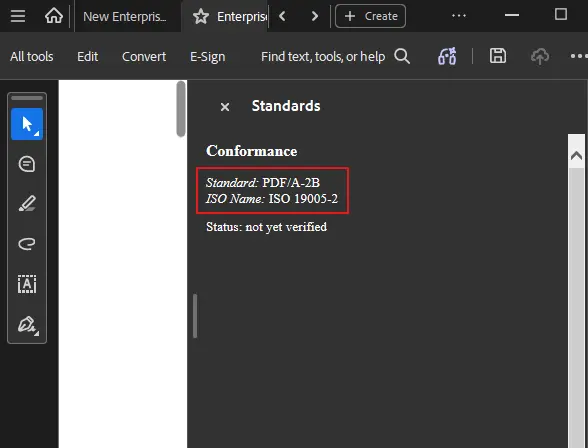Screen dimensions: 588x448
Task: Click the Status: not yet verified text
Action: pyautogui.click(x=266, y=227)
